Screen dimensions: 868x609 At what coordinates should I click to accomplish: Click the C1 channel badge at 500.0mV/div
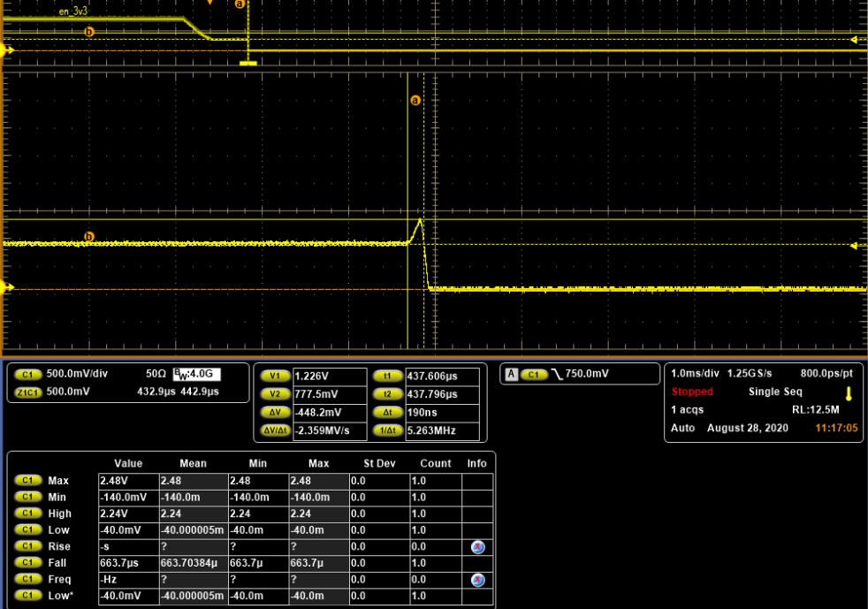point(28,375)
